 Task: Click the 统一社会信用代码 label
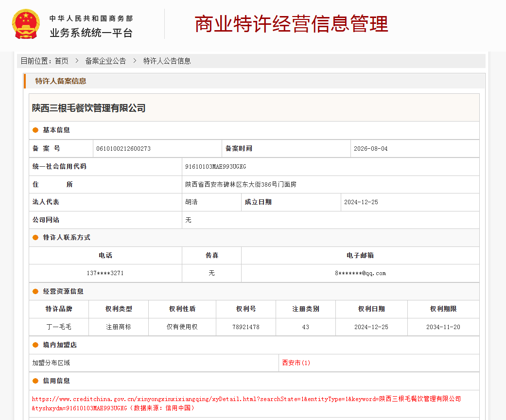click(59, 167)
